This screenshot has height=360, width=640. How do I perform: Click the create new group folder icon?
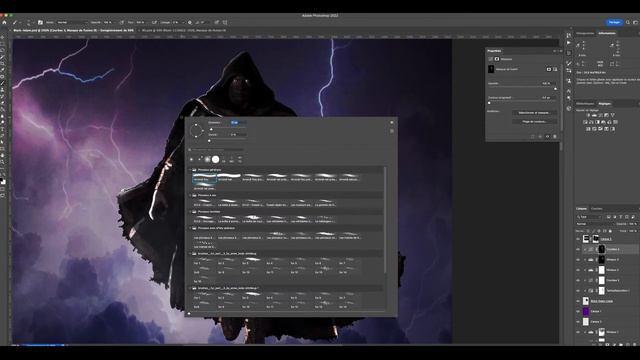pyautogui.click(x=621, y=344)
